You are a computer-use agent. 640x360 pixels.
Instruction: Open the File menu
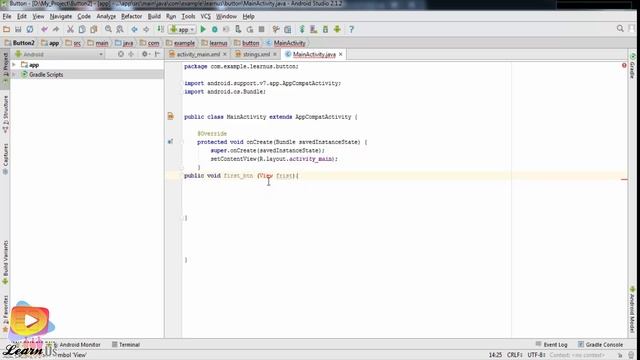(x=7, y=17)
